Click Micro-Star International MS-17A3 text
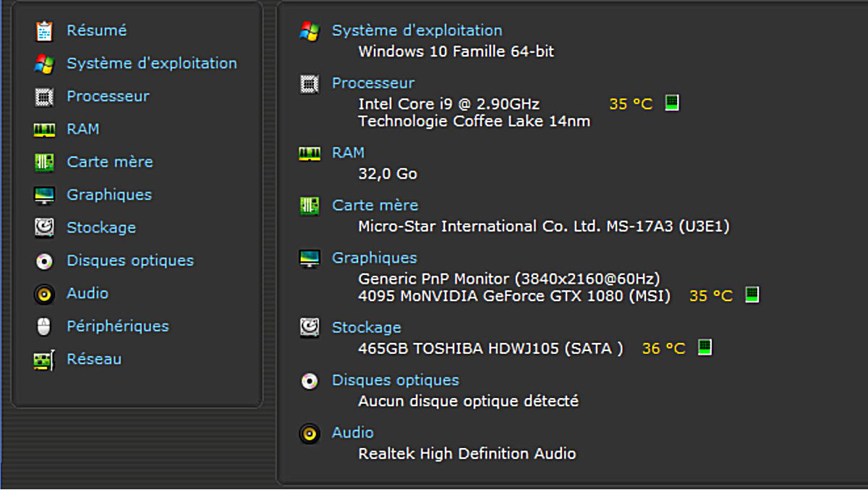 [544, 227]
